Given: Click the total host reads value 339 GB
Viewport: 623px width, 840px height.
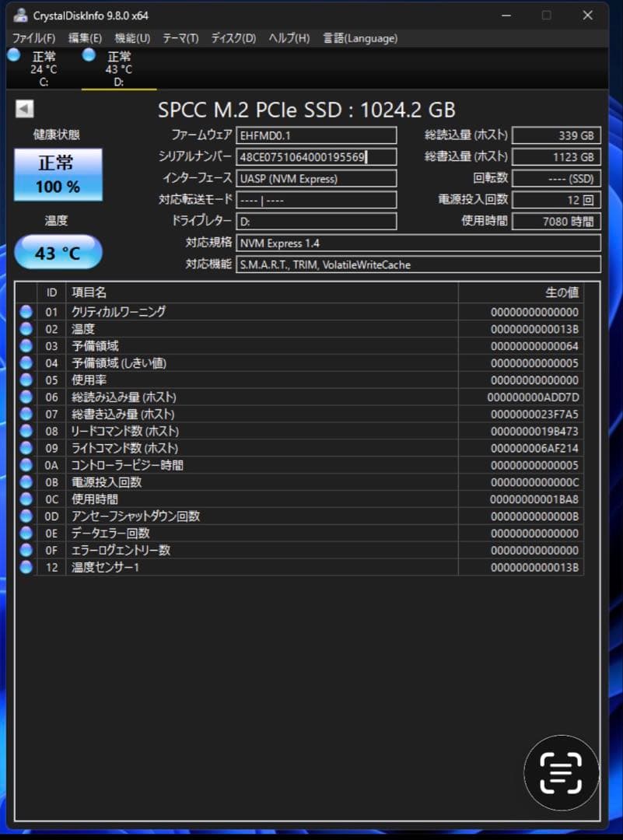Looking at the screenshot, I should tap(556, 135).
